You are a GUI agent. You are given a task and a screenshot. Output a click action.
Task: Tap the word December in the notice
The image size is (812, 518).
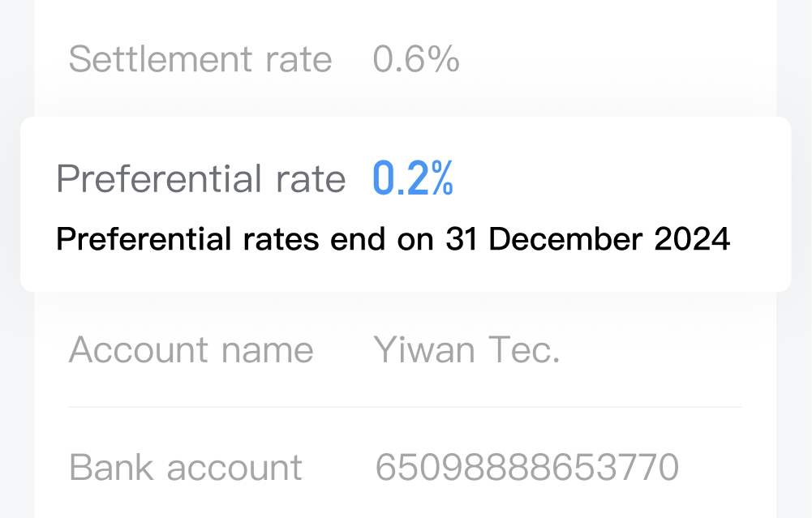pyautogui.click(x=565, y=239)
